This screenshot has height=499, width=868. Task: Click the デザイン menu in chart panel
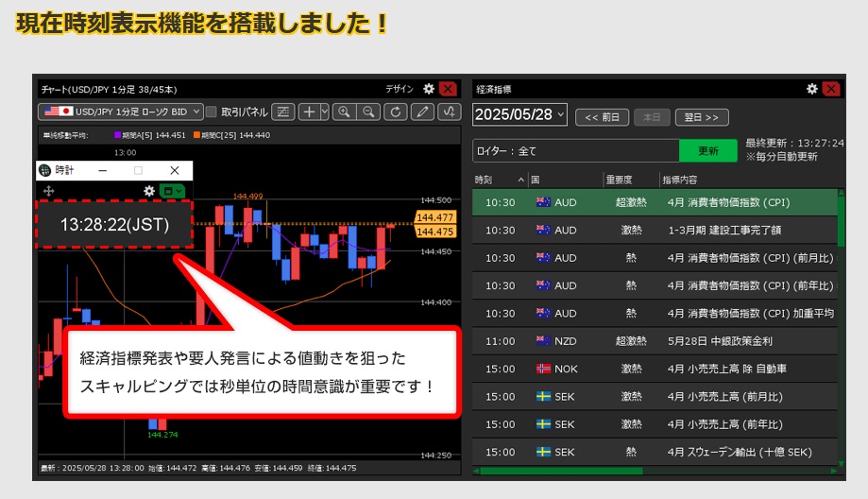click(400, 89)
